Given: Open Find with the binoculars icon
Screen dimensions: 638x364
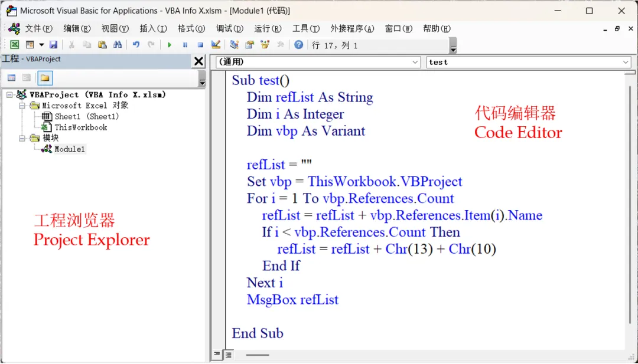Looking at the screenshot, I should click(x=118, y=45).
